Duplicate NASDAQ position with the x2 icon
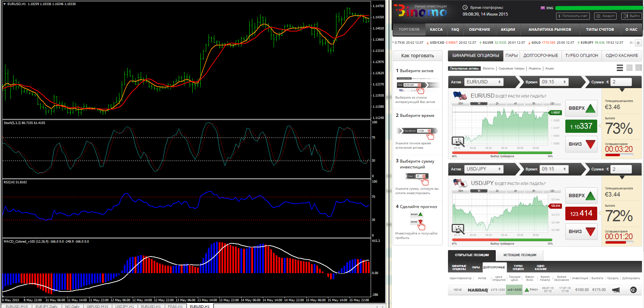This screenshot has height=308, width=644. tap(633, 290)
